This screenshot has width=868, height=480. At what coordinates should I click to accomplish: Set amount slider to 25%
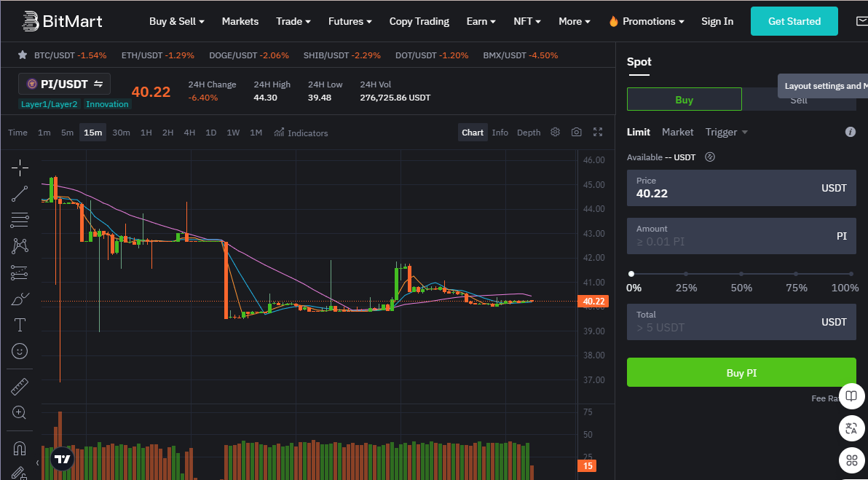point(686,273)
